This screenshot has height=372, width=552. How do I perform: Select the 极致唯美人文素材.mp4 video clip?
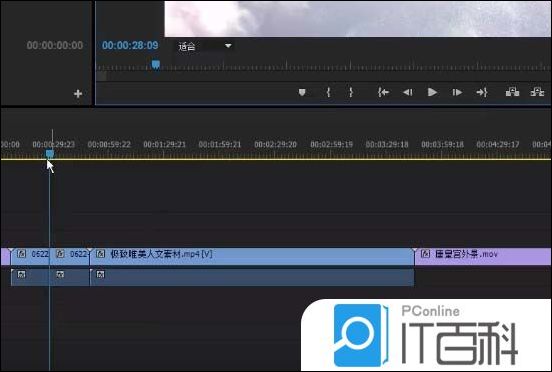[252, 257]
